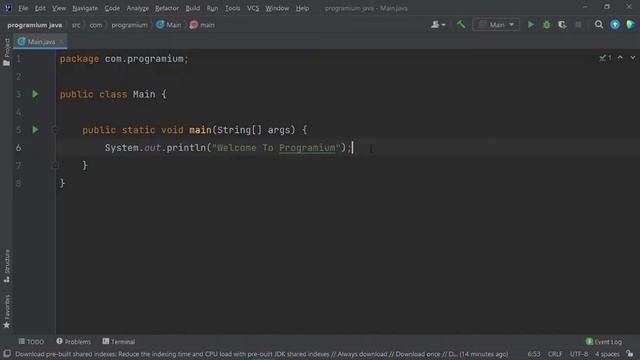This screenshot has height=360, width=640.
Task: Open the user account dropdown in toolbar
Action: 438,24
